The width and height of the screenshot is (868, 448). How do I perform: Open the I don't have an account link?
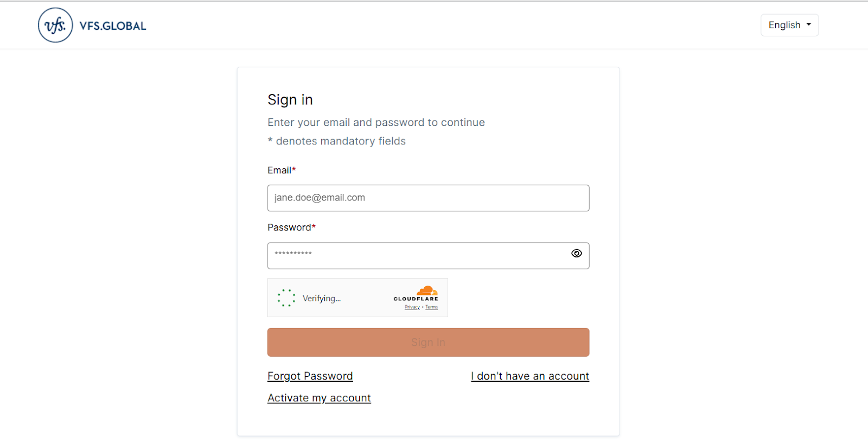pyautogui.click(x=530, y=376)
